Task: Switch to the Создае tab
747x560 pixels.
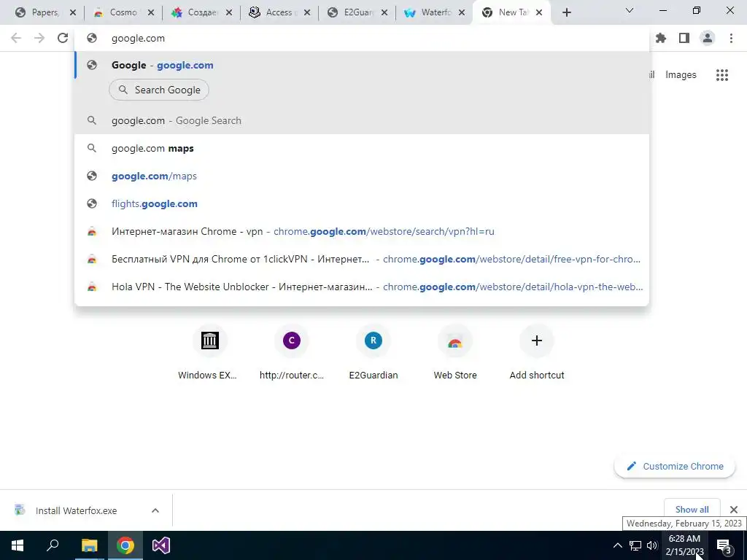Action: [x=201, y=12]
